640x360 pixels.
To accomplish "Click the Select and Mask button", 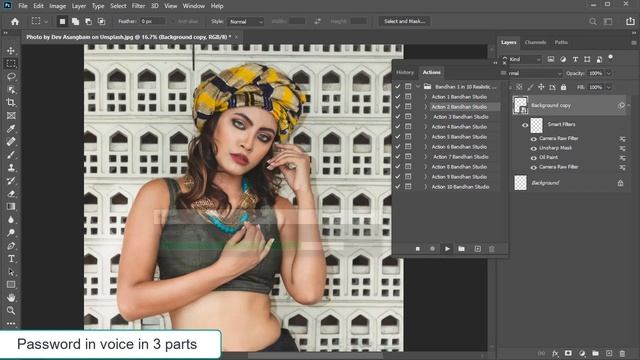I will coord(404,21).
